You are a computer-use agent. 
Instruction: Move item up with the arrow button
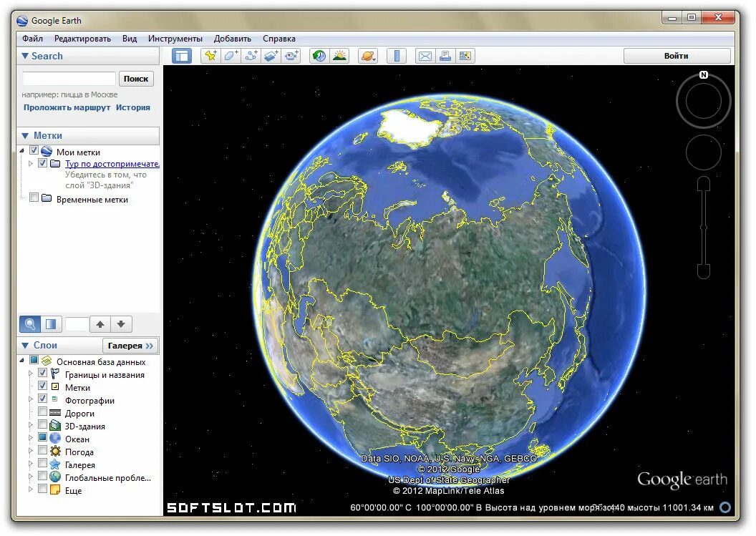point(100,324)
